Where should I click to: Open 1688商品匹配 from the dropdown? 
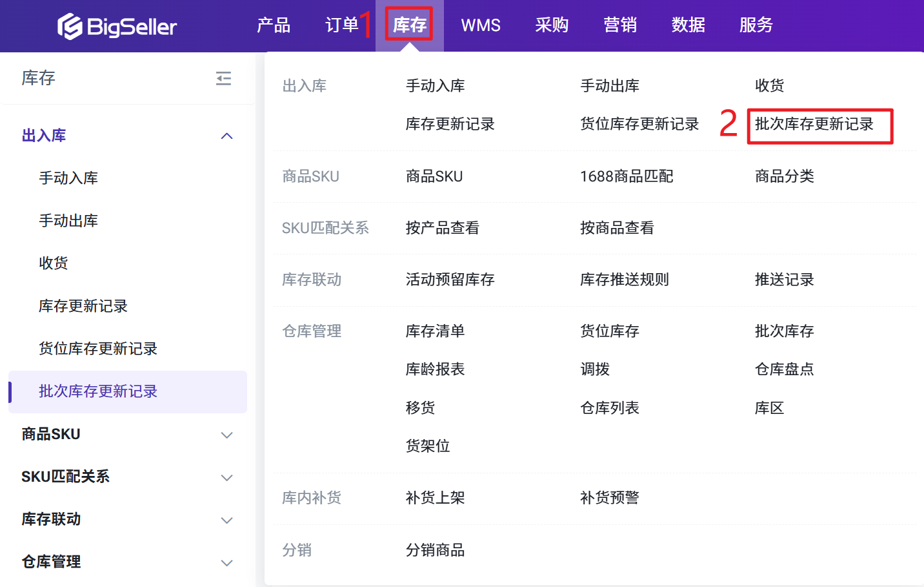(626, 176)
